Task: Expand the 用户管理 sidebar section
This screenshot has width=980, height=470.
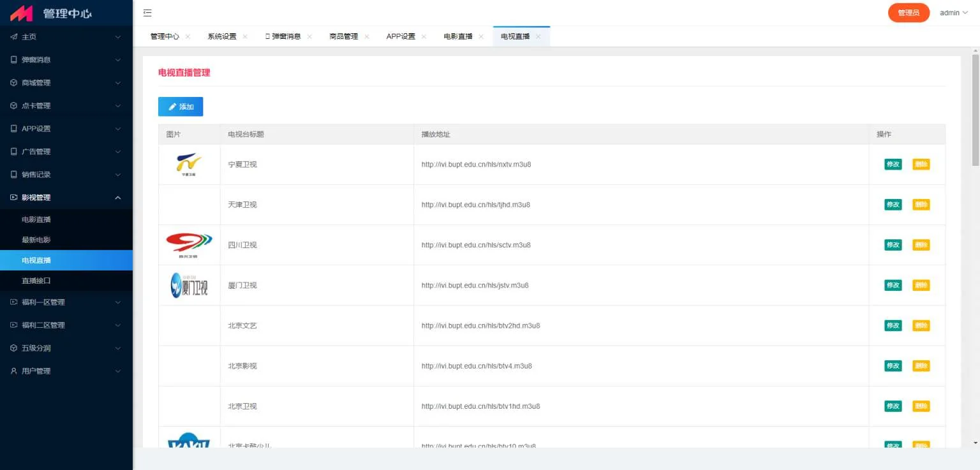Action: click(x=66, y=371)
